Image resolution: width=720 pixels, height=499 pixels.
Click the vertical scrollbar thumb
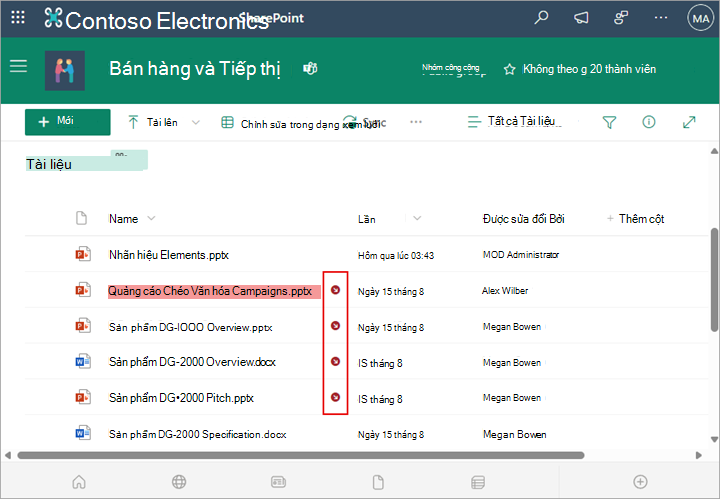point(714,280)
